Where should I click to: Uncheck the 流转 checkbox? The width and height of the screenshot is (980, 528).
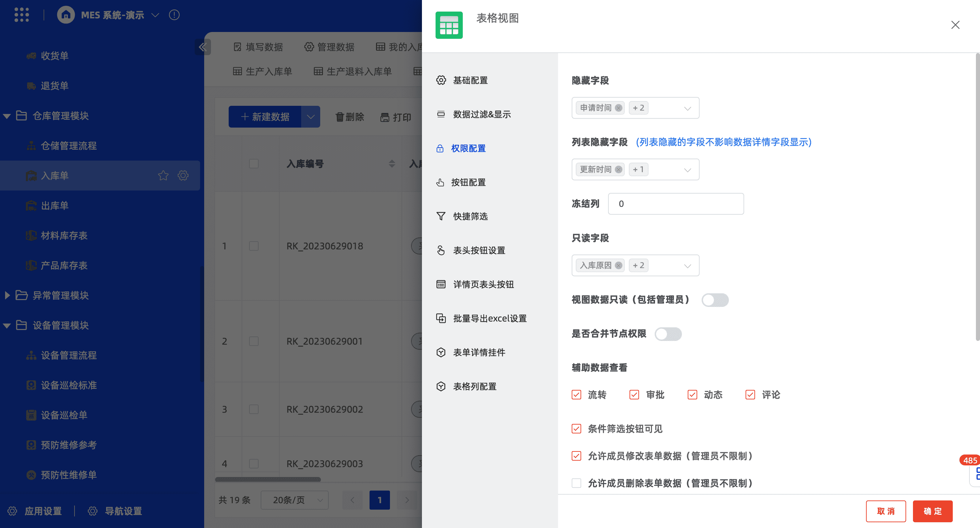click(576, 395)
